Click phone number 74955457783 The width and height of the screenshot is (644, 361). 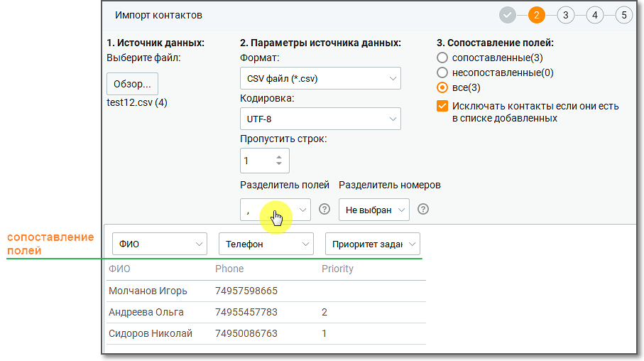(246, 312)
